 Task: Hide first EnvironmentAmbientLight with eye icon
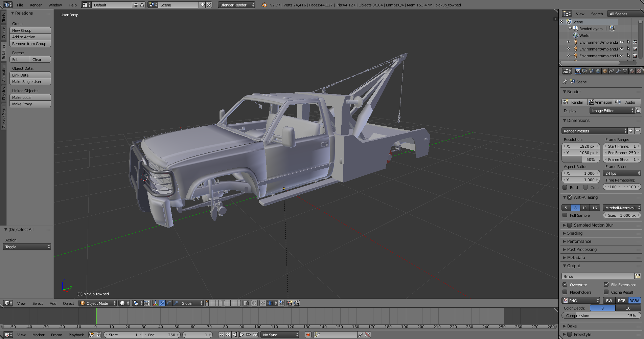(622, 42)
